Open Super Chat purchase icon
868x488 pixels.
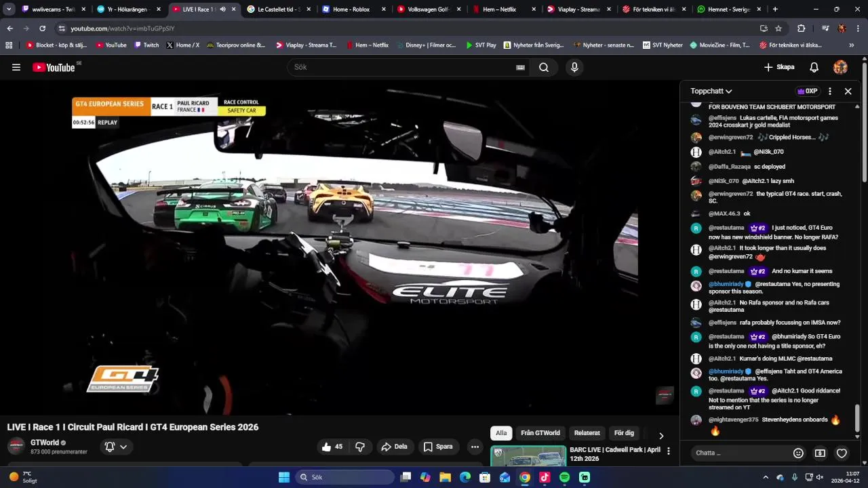point(820,453)
